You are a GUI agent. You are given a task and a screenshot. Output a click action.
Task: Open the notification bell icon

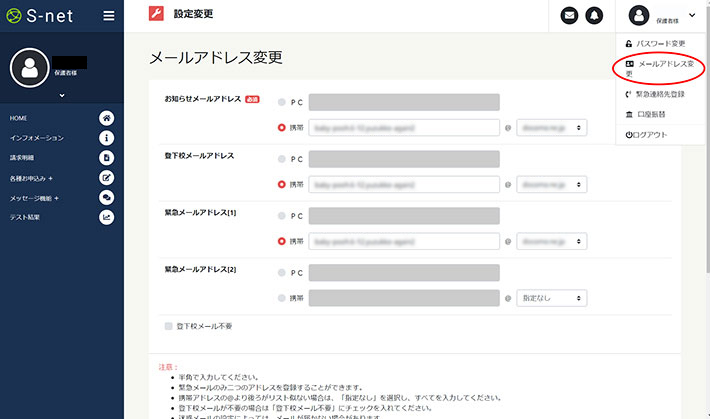(595, 15)
